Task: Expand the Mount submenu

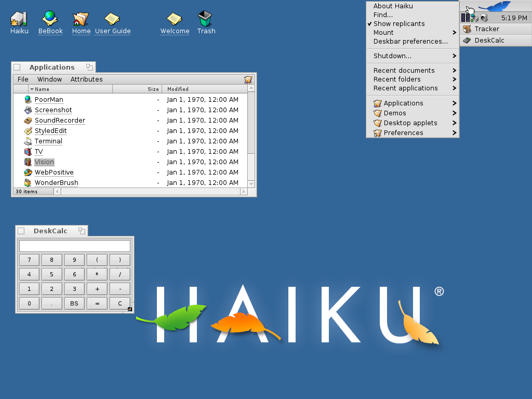Action: click(x=413, y=33)
